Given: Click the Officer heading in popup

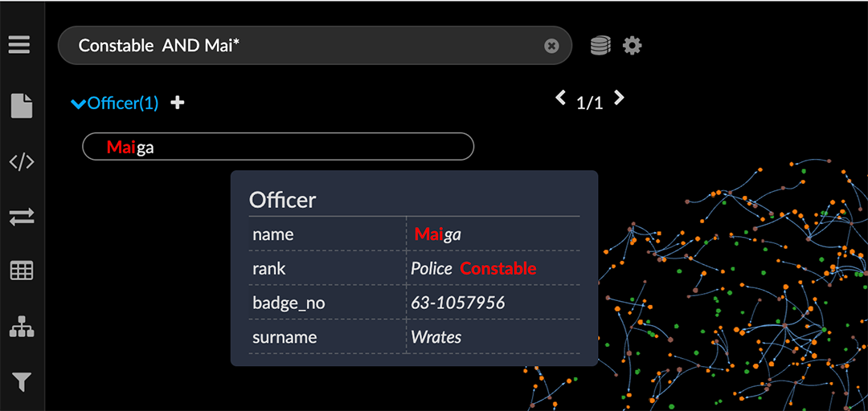Looking at the screenshot, I should pos(282,200).
